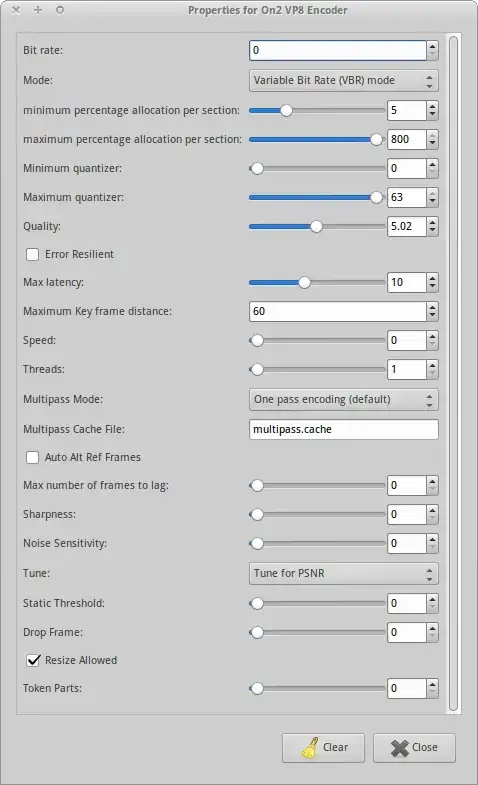Increase Sharpness value with up arrow
Image resolution: width=478 pixels, height=785 pixels.
432,510
